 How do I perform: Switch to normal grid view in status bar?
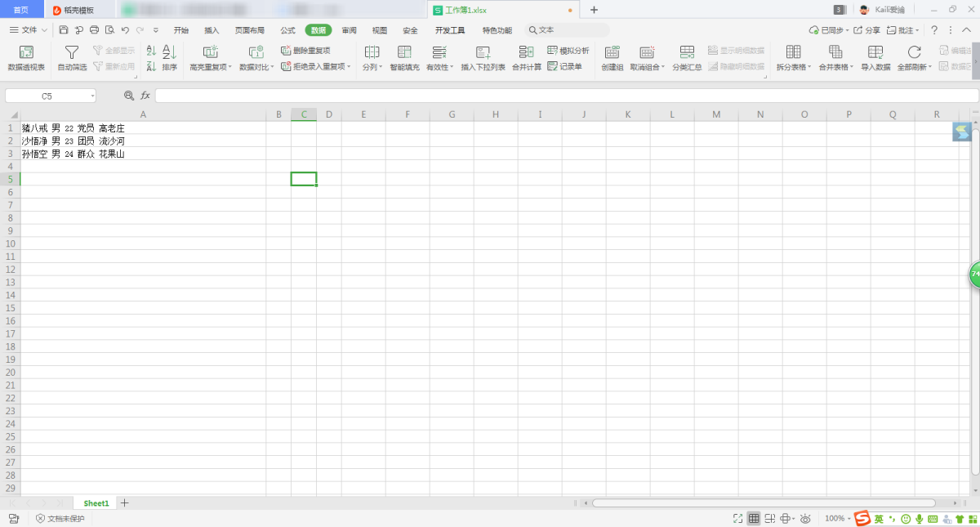coord(754,519)
